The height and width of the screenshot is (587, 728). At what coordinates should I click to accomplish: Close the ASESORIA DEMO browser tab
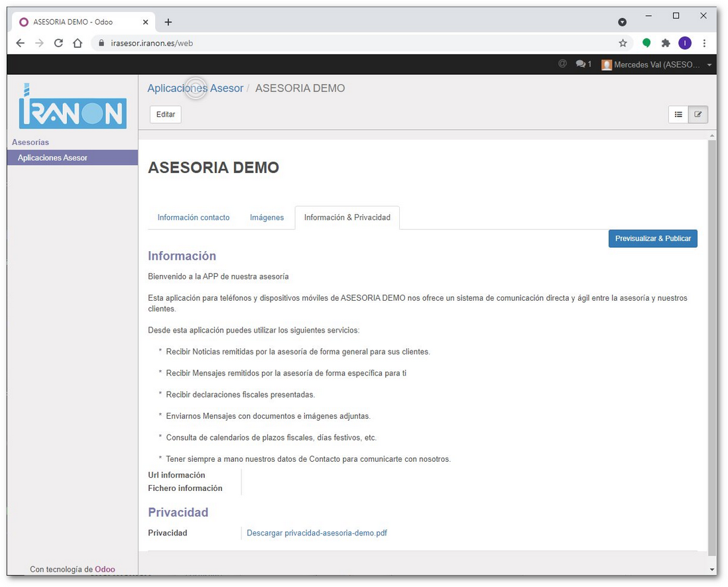point(145,22)
